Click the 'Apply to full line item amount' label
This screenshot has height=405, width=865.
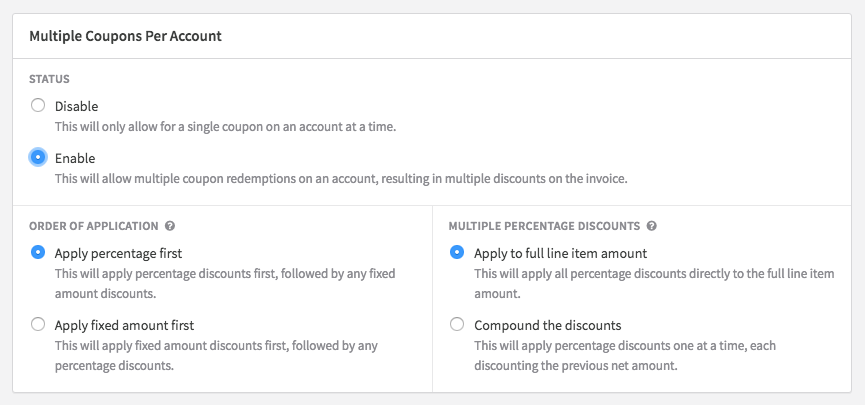(560, 253)
